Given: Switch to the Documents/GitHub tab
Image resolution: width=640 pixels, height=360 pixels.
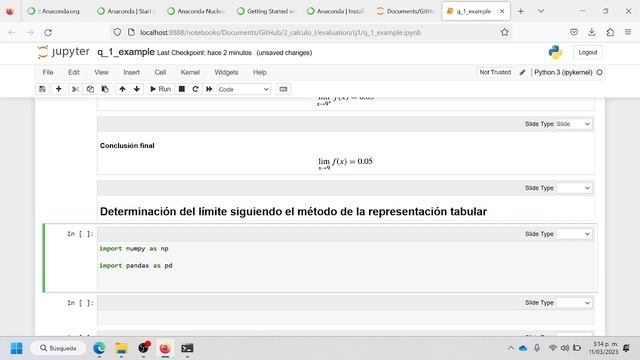Looking at the screenshot, I should click(x=405, y=11).
